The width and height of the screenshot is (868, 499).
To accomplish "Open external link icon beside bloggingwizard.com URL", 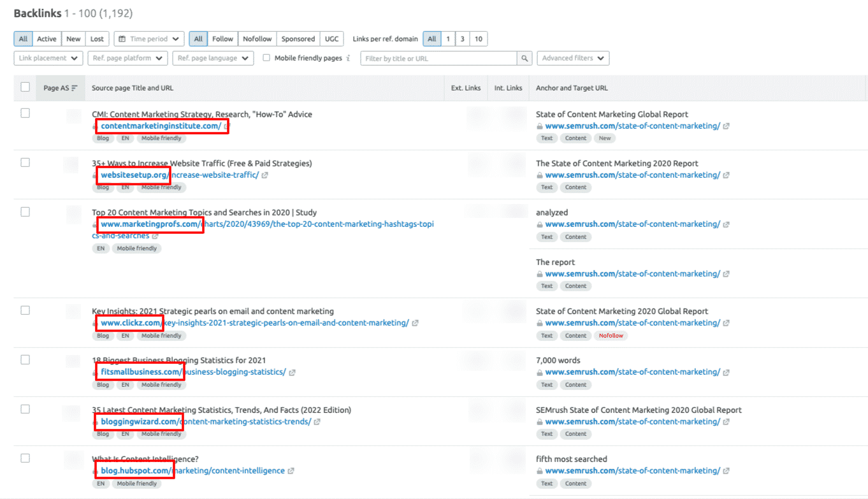I will coord(317,422).
